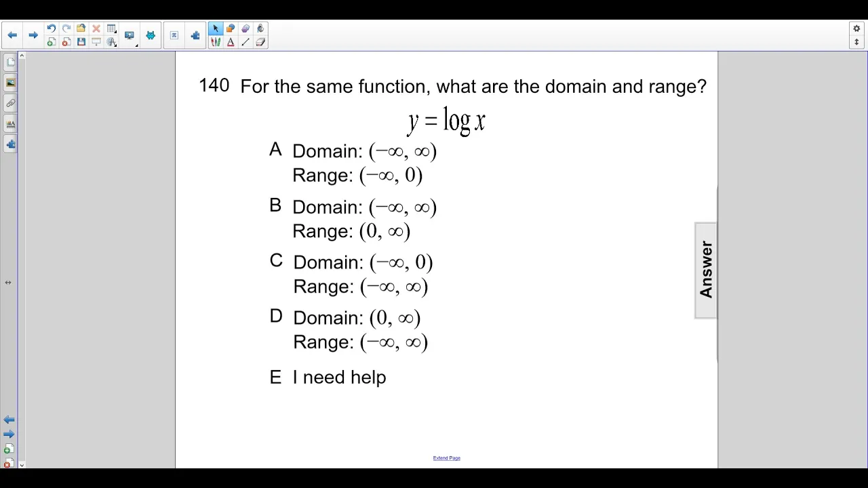The width and height of the screenshot is (868, 488).
Task: Click the question number 140
Action: [214, 85]
